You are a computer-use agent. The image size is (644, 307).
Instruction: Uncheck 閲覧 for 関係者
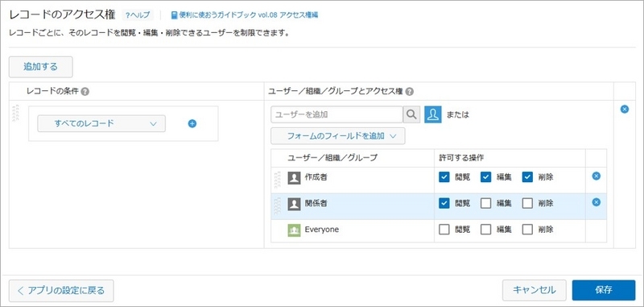444,203
